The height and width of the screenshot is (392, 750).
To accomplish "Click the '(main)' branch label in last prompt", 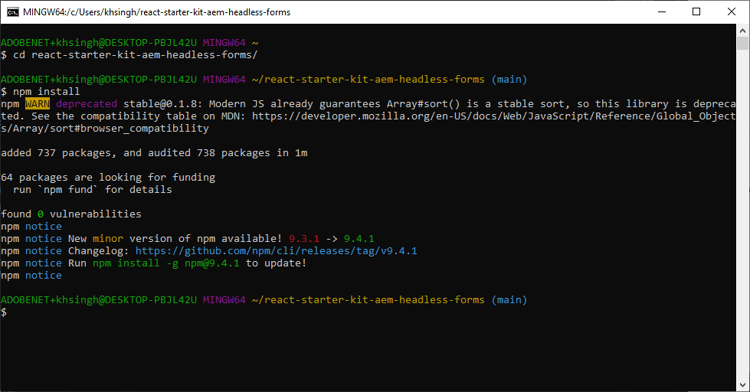I will coord(509,300).
